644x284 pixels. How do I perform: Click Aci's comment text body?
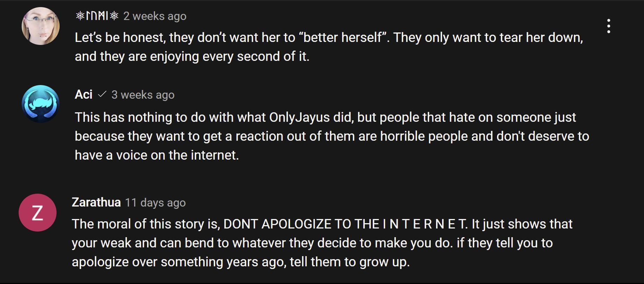pos(315,136)
